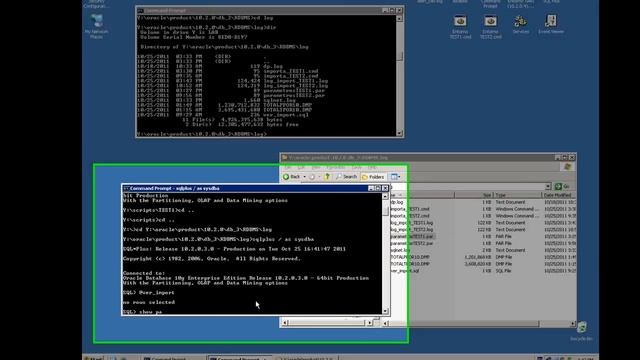Select the importa_TEST2.cmd file

410,216
